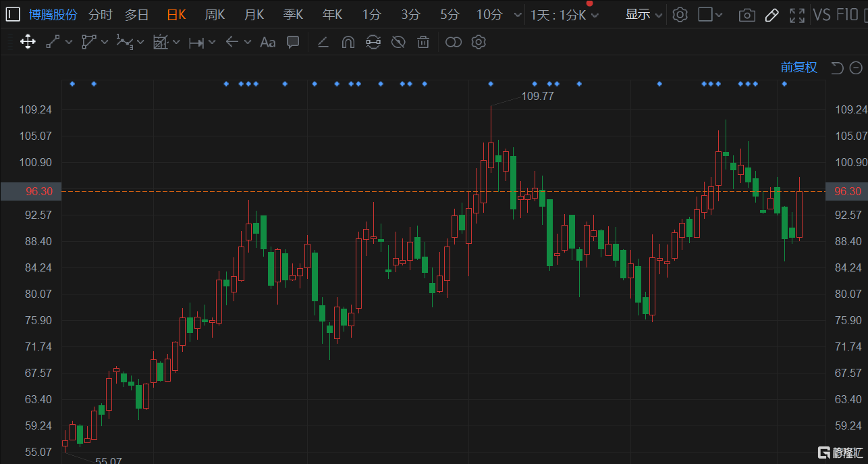
Task: Switch to 分时 tab
Action: pos(101,14)
